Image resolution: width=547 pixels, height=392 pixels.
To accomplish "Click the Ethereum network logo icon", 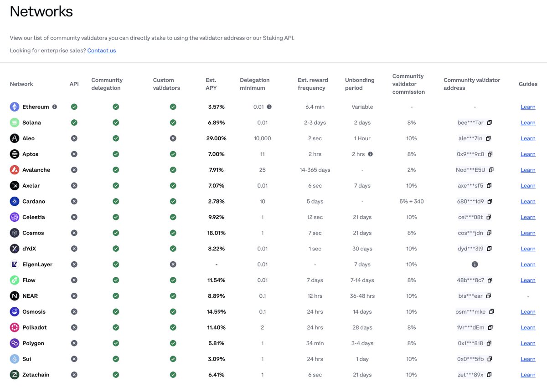I will (x=15, y=107).
